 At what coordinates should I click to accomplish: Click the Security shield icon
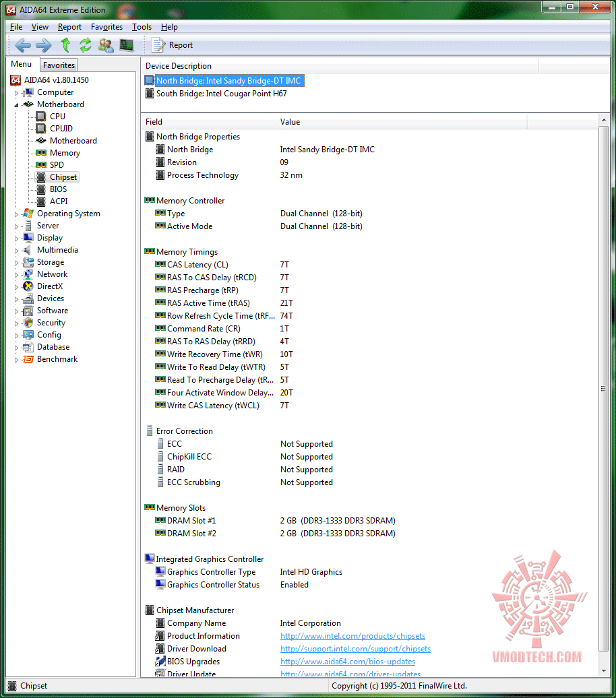[x=28, y=323]
